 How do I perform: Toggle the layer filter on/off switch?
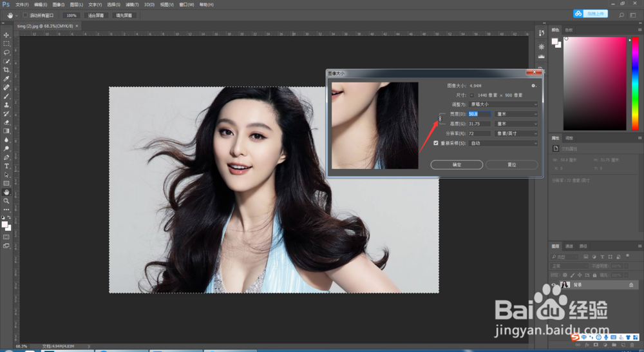click(x=627, y=256)
